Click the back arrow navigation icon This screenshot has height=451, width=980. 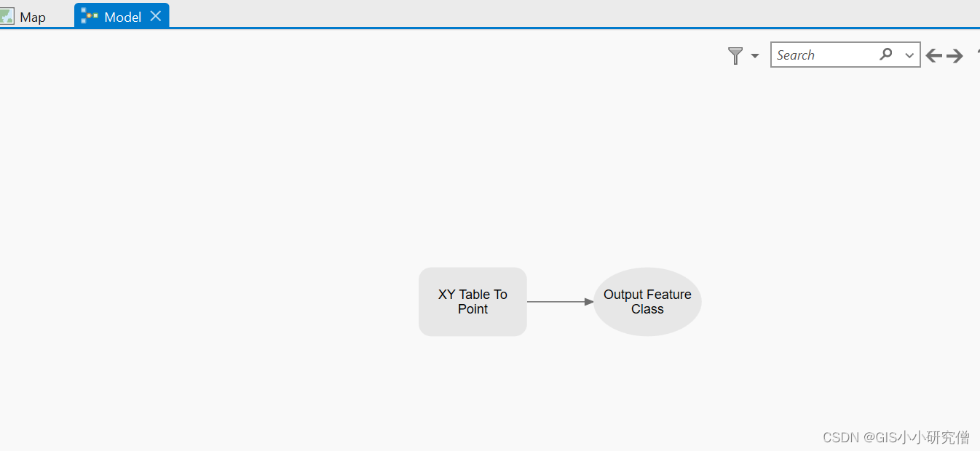click(934, 55)
